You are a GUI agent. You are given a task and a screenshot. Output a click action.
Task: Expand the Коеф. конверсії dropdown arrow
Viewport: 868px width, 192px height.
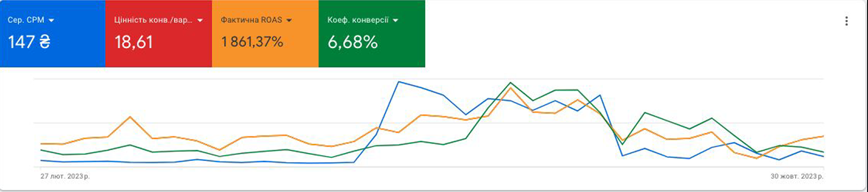coord(395,20)
